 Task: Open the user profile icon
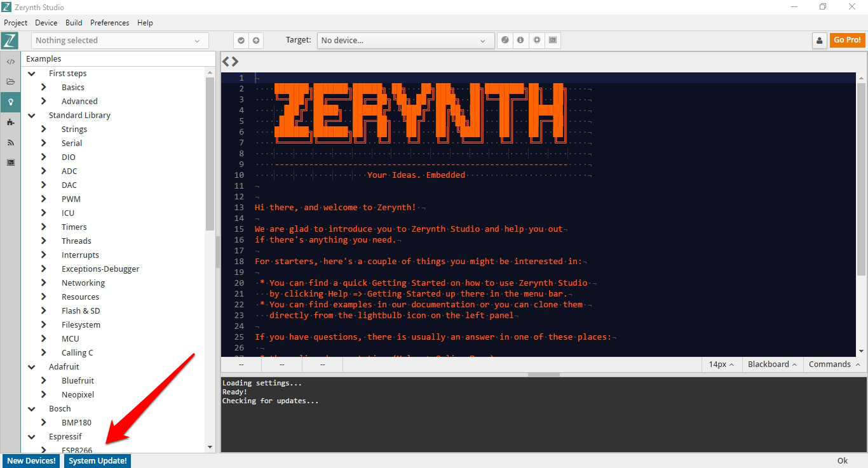pos(820,40)
